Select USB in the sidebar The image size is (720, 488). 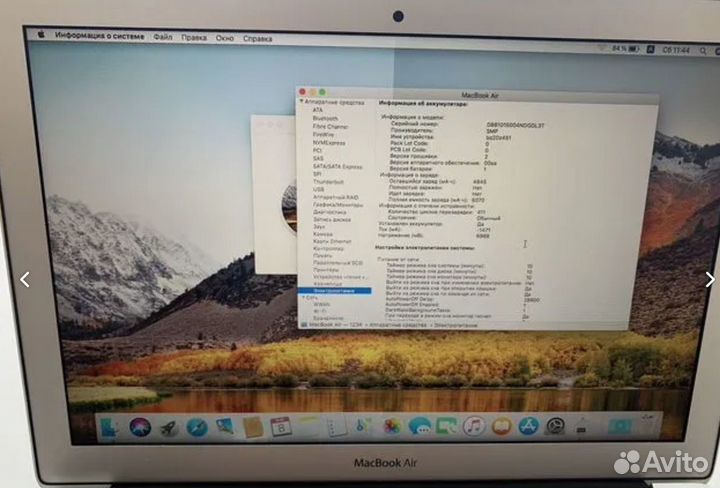point(318,189)
